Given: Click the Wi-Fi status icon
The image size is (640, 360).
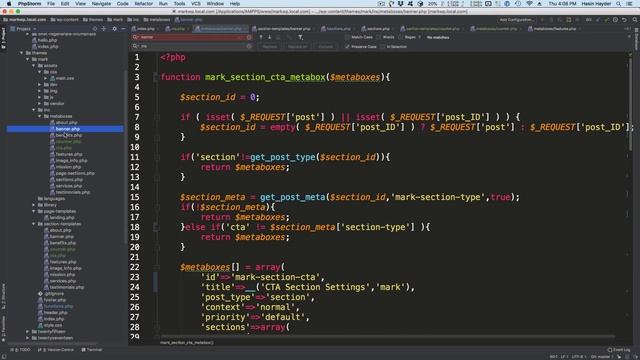Looking at the screenshot, I should click(529, 4).
